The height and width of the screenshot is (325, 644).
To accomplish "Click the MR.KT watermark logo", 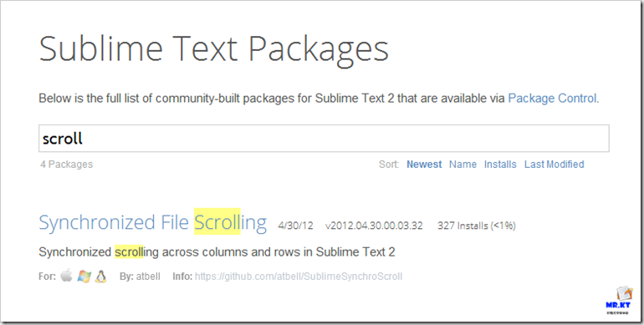I will click(620, 300).
